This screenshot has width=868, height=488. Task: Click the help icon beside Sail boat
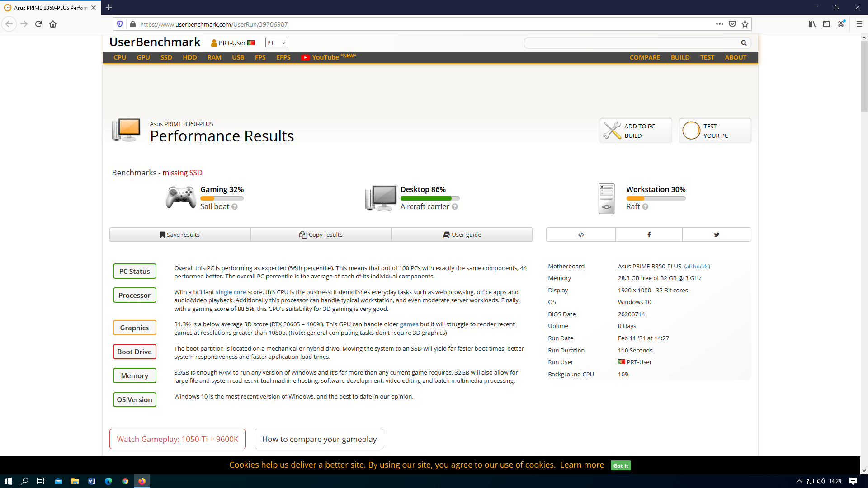[x=235, y=207]
